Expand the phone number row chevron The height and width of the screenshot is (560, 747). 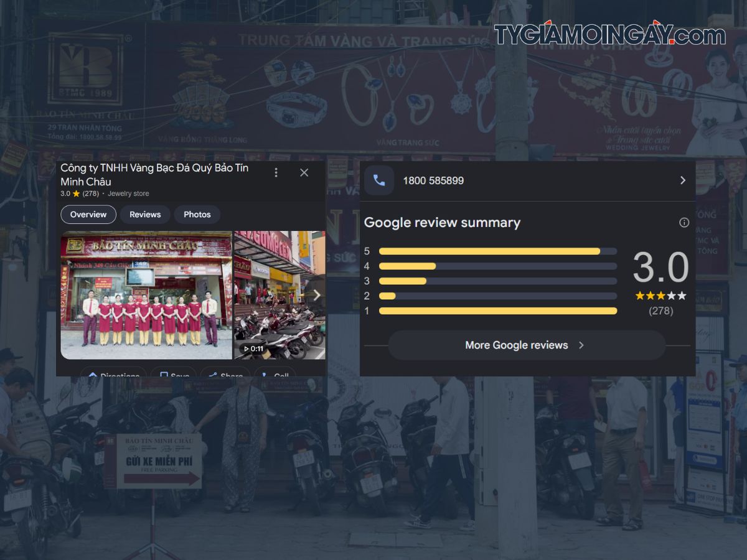click(x=683, y=180)
